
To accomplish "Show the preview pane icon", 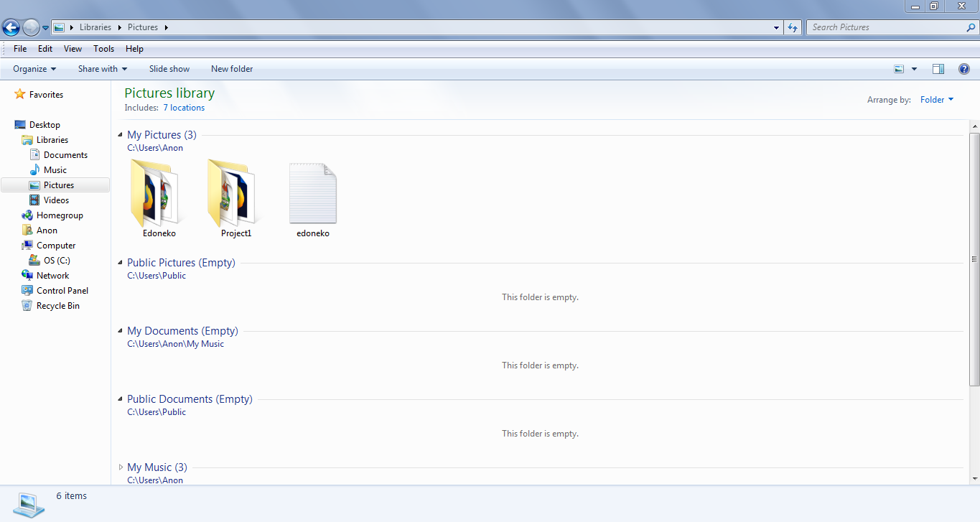I will click(x=938, y=69).
